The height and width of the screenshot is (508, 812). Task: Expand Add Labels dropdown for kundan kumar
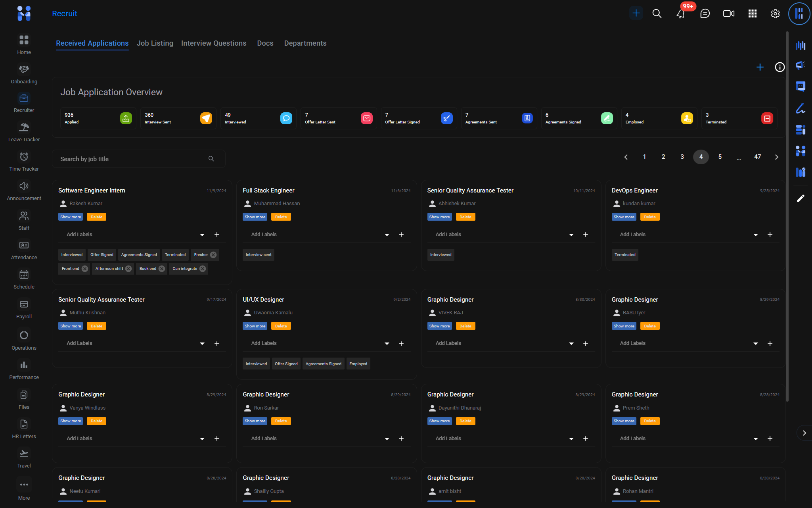[x=755, y=235]
